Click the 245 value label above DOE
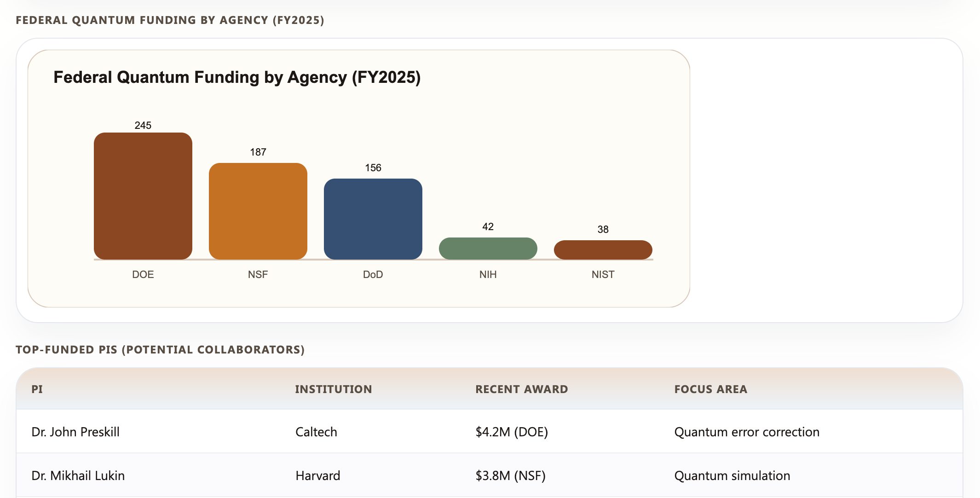 [x=143, y=125]
